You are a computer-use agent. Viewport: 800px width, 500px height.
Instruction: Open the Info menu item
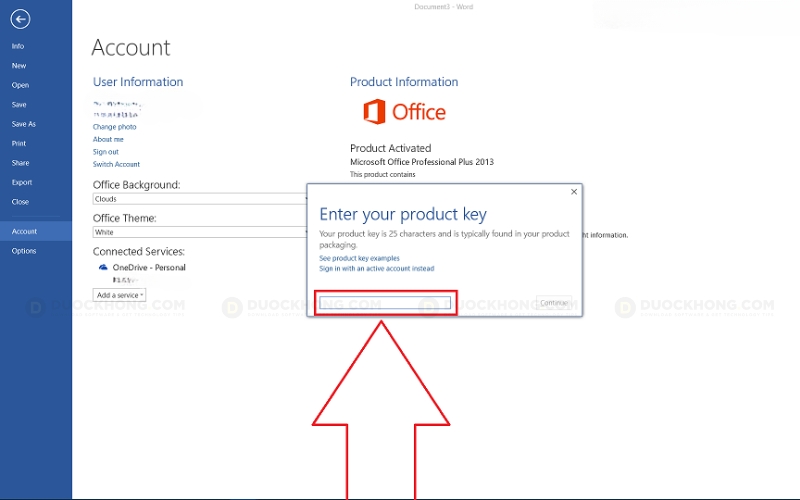[x=18, y=46]
